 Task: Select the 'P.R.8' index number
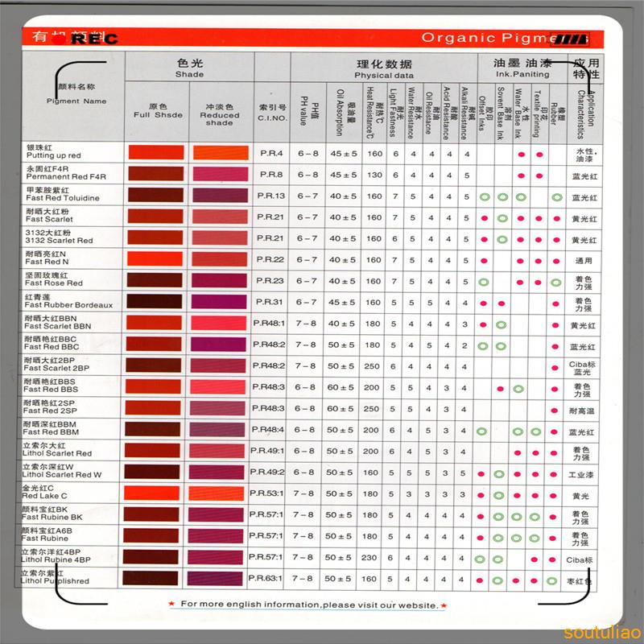(x=271, y=174)
